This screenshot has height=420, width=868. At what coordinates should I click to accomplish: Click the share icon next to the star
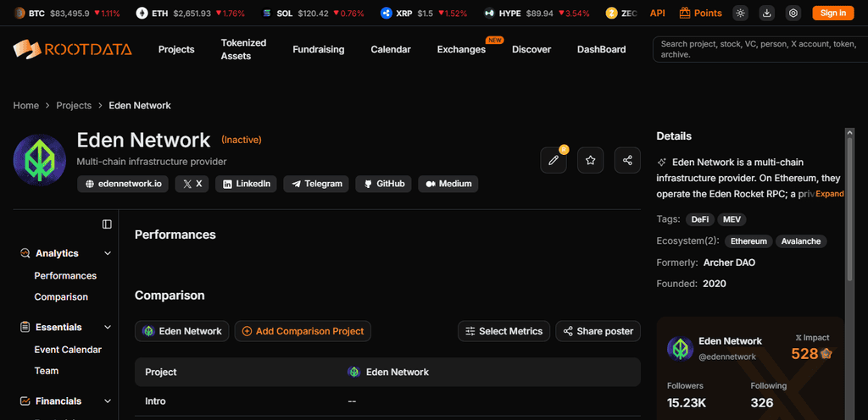coord(628,160)
